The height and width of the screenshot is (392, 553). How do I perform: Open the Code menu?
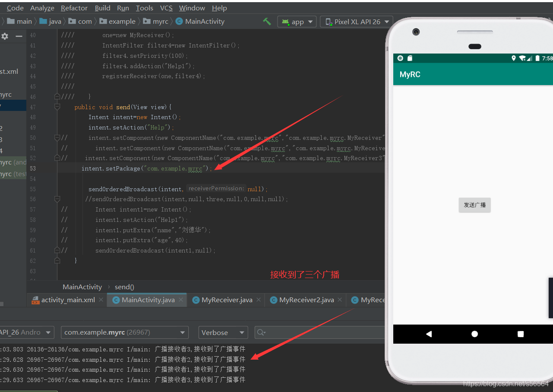[15, 8]
